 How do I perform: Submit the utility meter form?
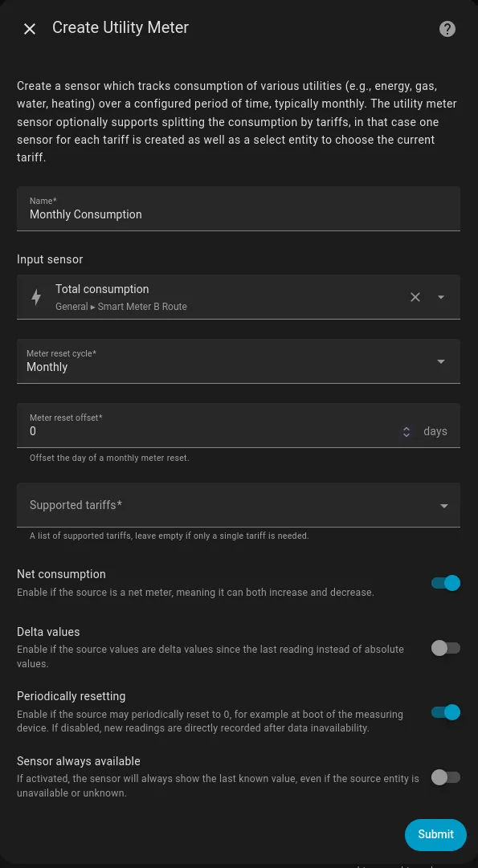click(435, 834)
